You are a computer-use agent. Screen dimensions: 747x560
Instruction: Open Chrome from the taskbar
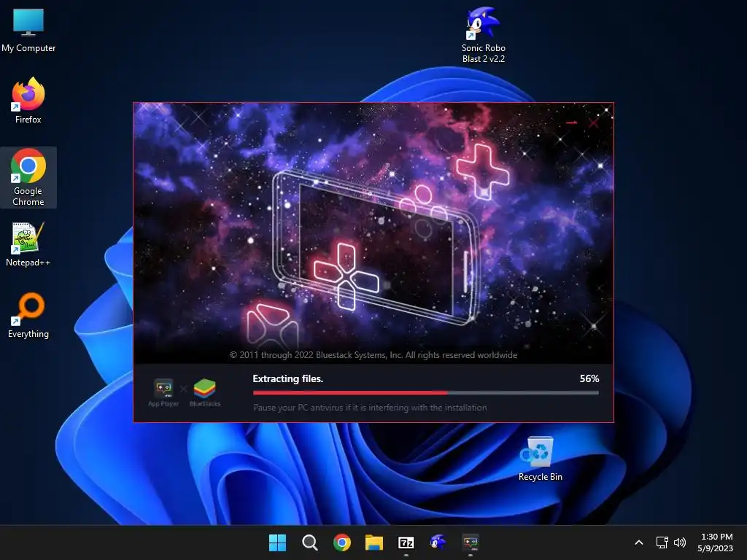coord(341,542)
